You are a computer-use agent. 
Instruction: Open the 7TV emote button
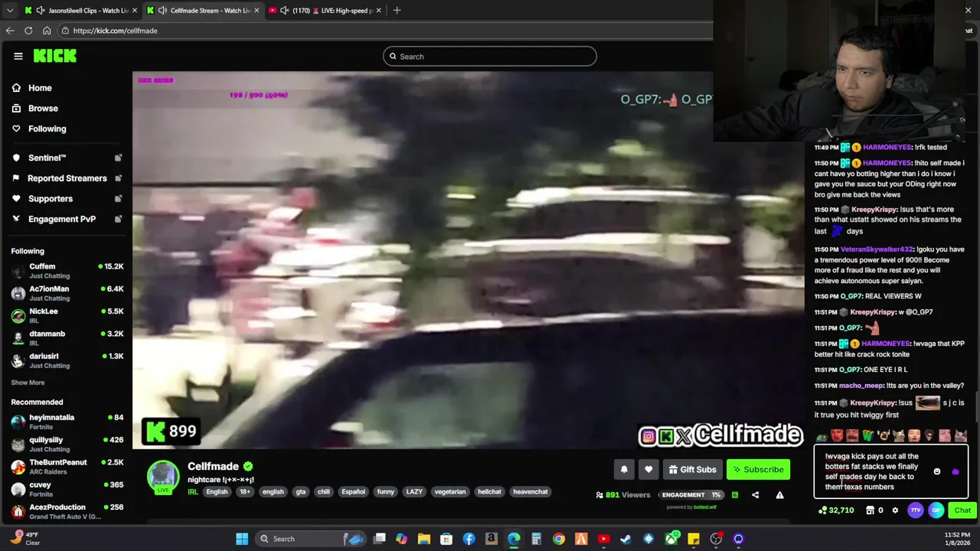point(916,510)
